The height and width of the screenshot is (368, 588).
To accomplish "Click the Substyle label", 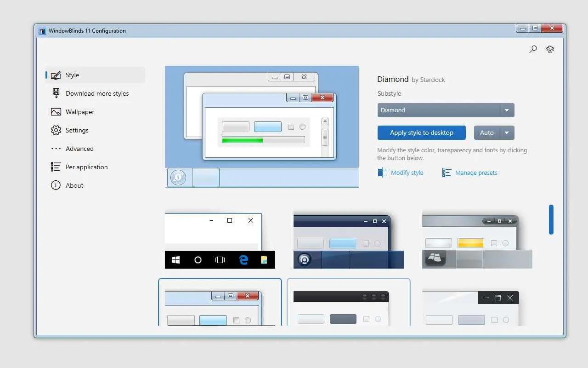I will [x=389, y=93].
